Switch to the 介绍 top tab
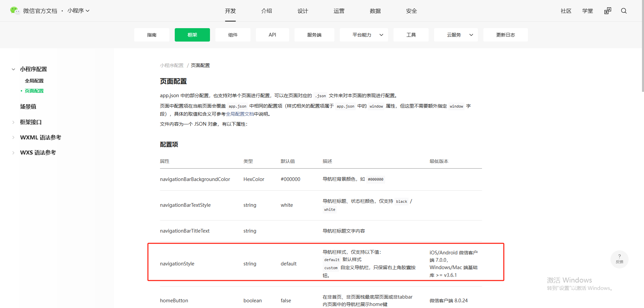Screen dimensions: 644x308 coord(267,11)
